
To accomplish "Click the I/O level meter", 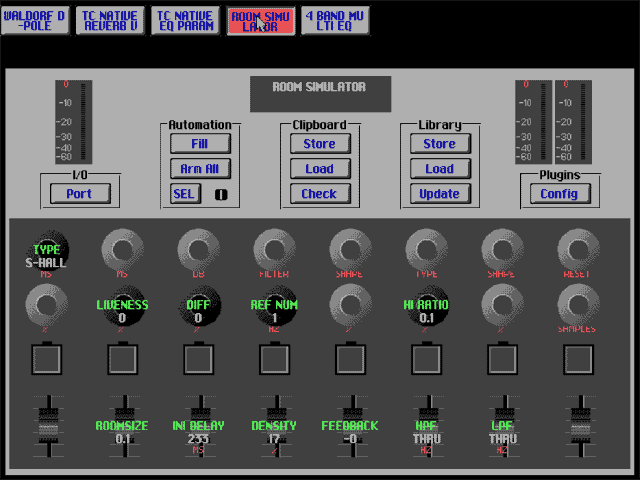I will pyautogui.click(x=74, y=122).
